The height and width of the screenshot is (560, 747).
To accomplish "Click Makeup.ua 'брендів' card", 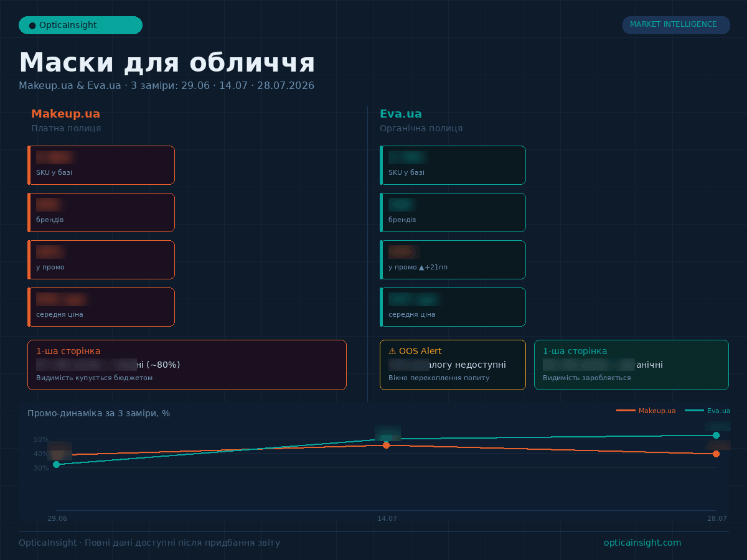I will click(101, 212).
